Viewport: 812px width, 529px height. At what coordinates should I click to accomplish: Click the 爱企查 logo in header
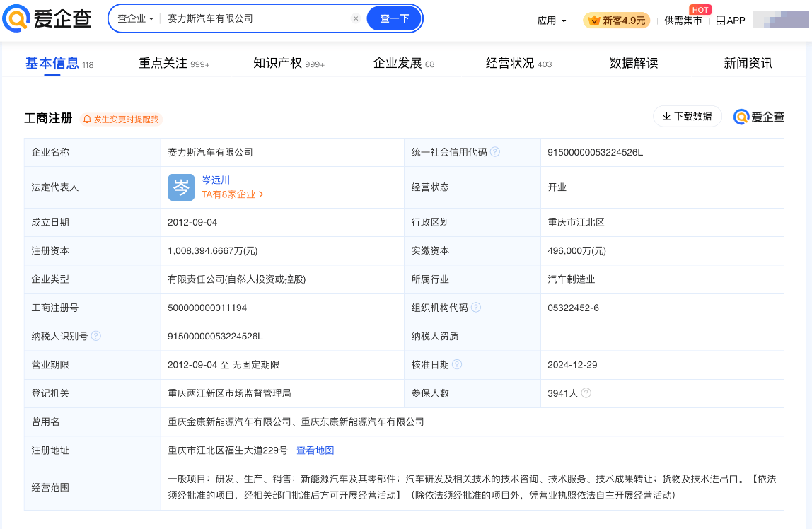(x=47, y=19)
